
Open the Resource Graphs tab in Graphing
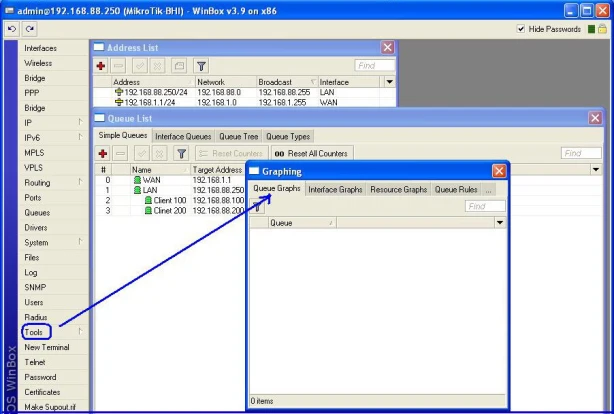[x=398, y=190]
